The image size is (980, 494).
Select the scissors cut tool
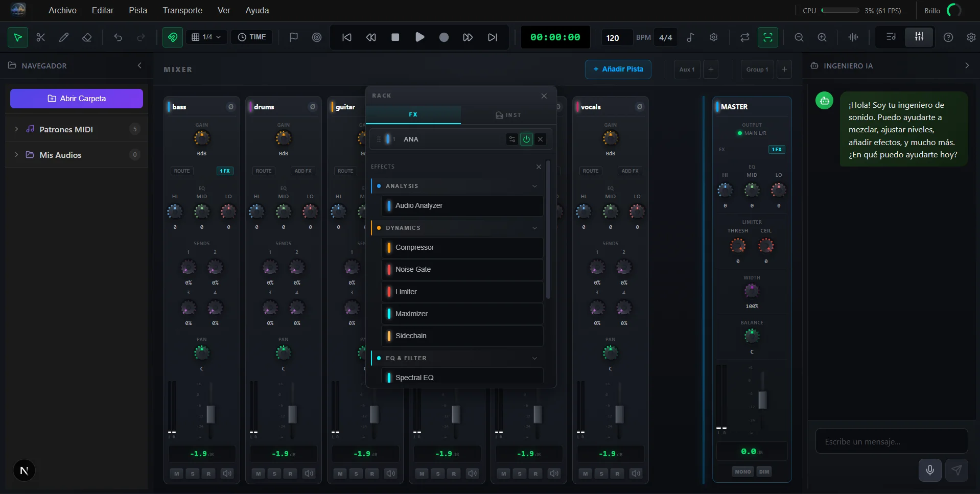[41, 37]
